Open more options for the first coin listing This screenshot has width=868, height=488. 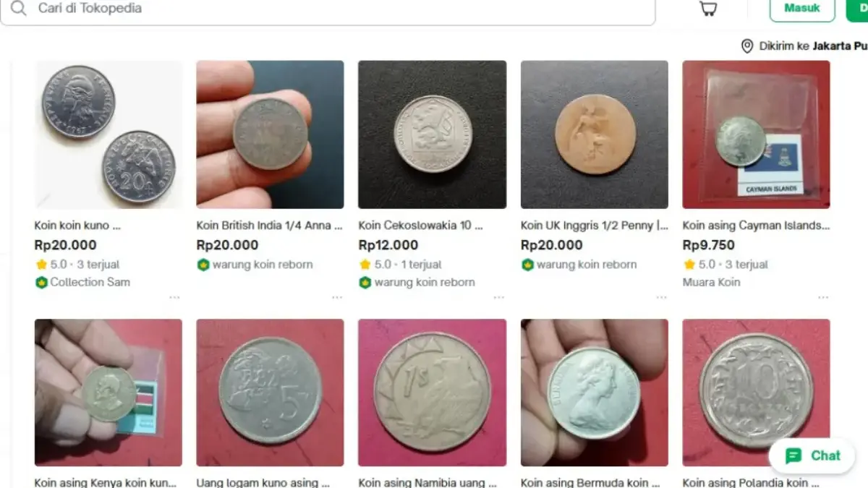click(175, 297)
